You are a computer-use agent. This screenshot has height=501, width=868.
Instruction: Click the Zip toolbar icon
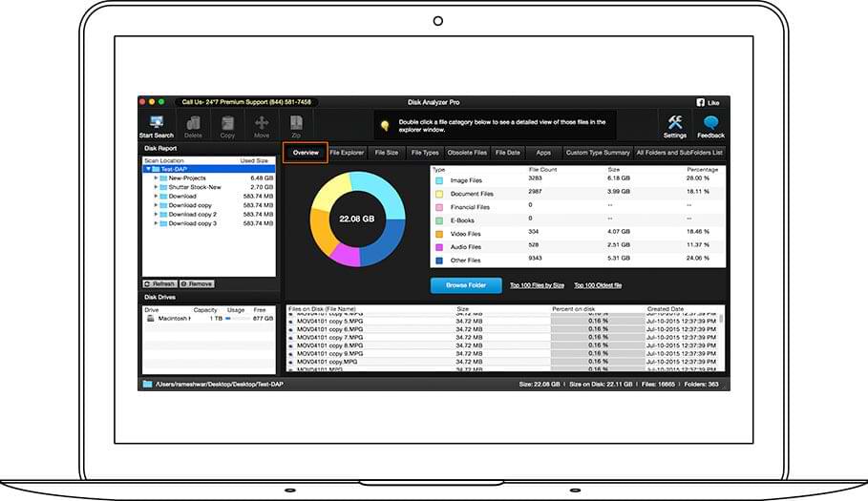click(296, 123)
